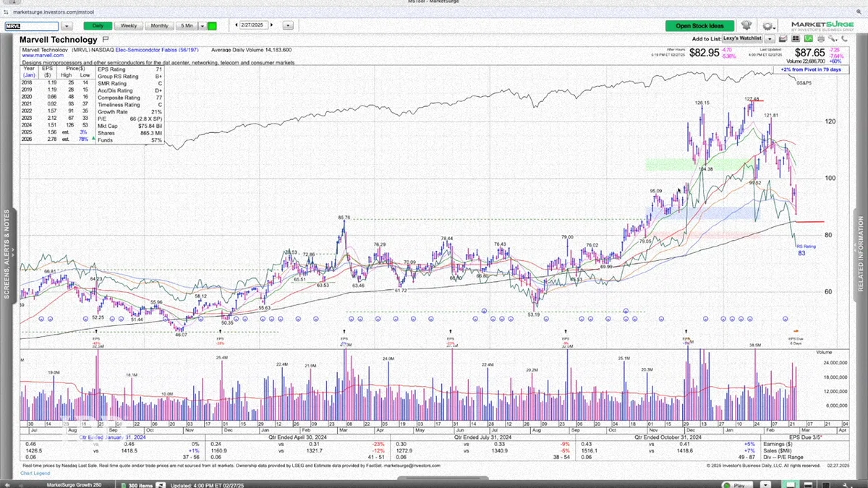The image size is (868, 488).
Task: Select the 5 Min intraday chart
Action: 187,25
